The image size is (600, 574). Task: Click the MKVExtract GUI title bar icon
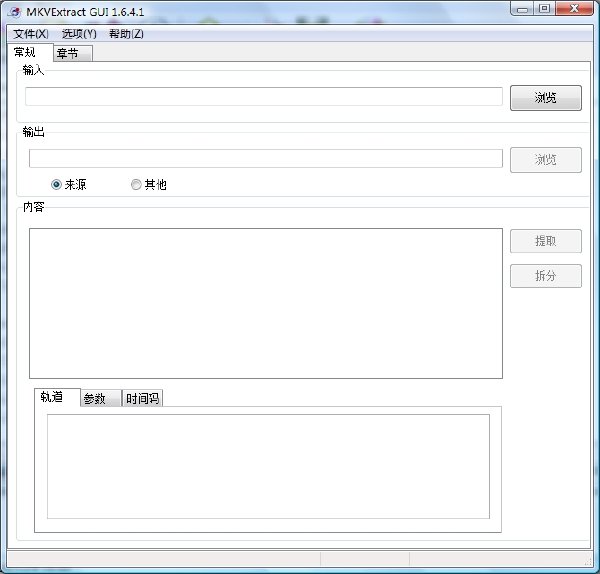point(15,12)
